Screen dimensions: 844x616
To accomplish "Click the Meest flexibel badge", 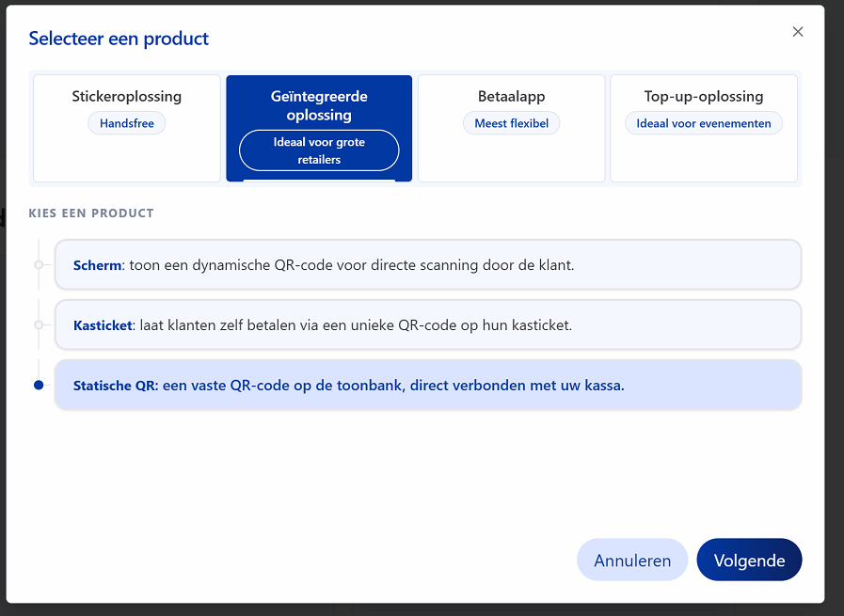I will [x=511, y=123].
